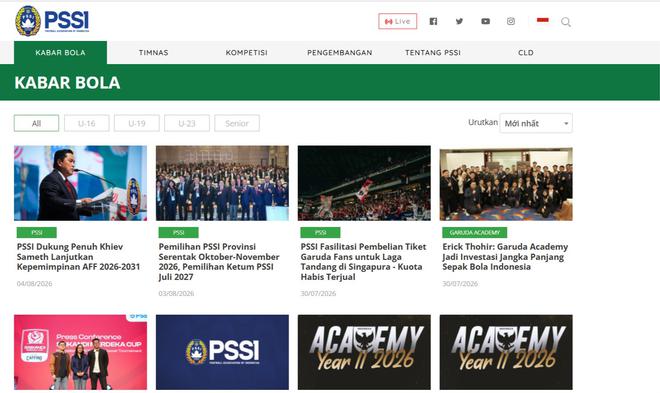The height and width of the screenshot is (393, 660).
Task: Click the PSSI logo in the header
Action: point(52,21)
